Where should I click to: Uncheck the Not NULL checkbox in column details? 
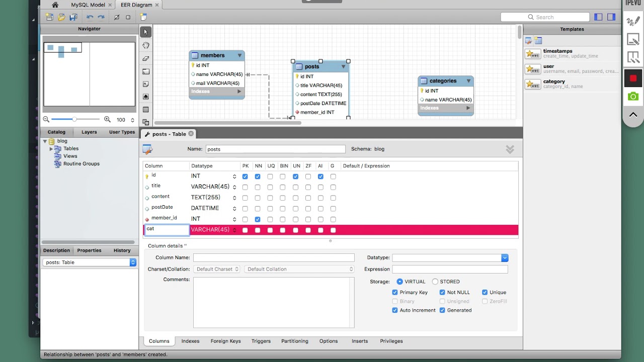pos(442,292)
